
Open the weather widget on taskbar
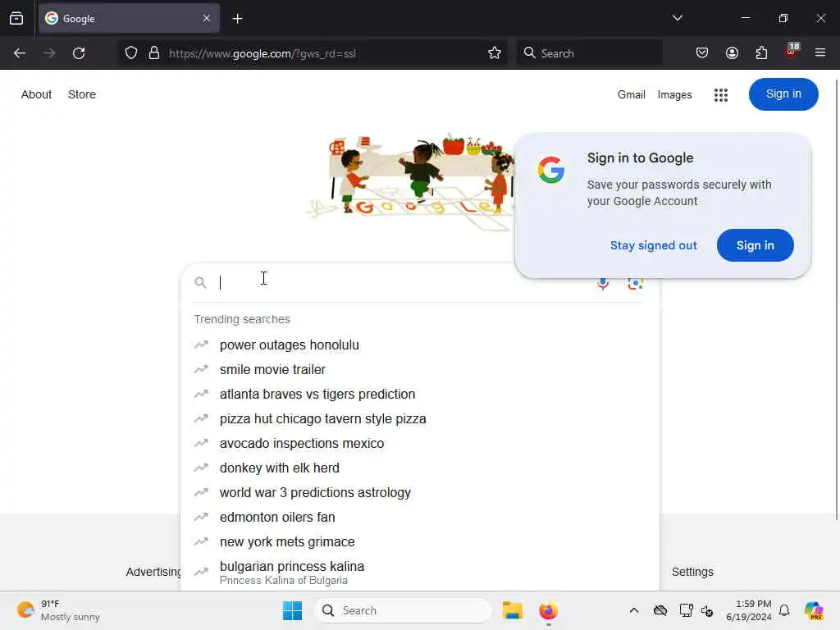click(58, 610)
